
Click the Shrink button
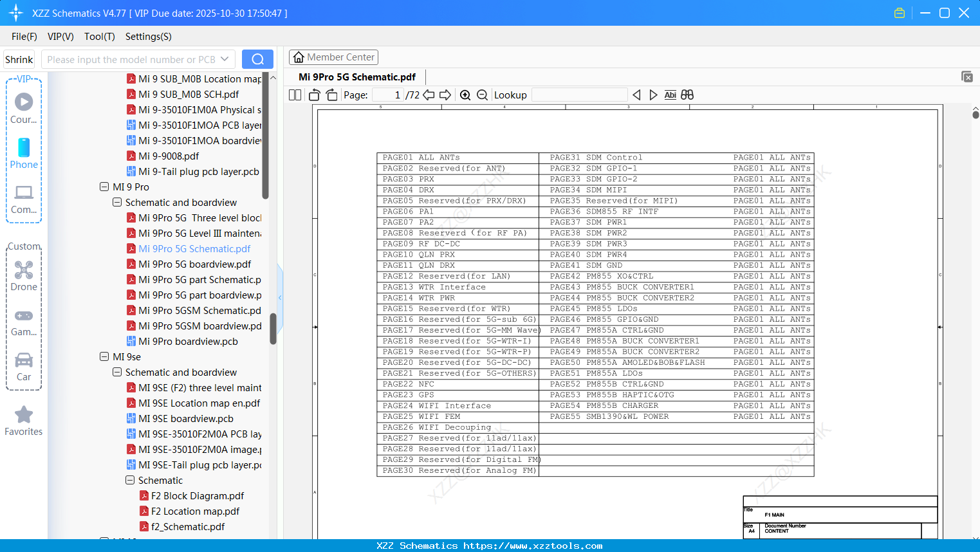[19, 59]
